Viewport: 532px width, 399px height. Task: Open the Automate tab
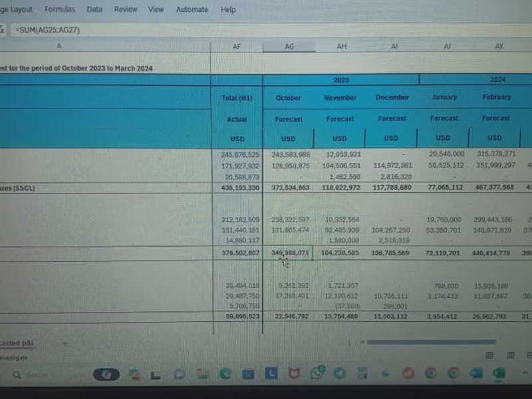tap(192, 9)
